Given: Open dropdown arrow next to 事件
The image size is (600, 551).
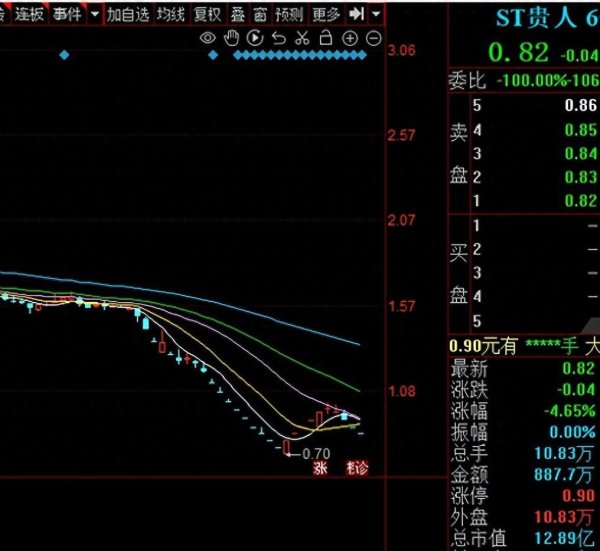Looking at the screenshot, I should pos(95,15).
